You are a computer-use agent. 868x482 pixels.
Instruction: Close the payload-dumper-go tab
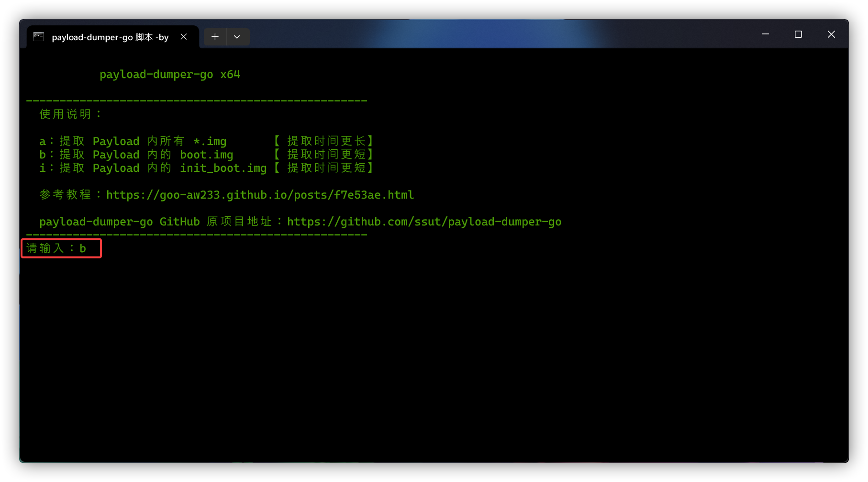pyautogui.click(x=184, y=37)
